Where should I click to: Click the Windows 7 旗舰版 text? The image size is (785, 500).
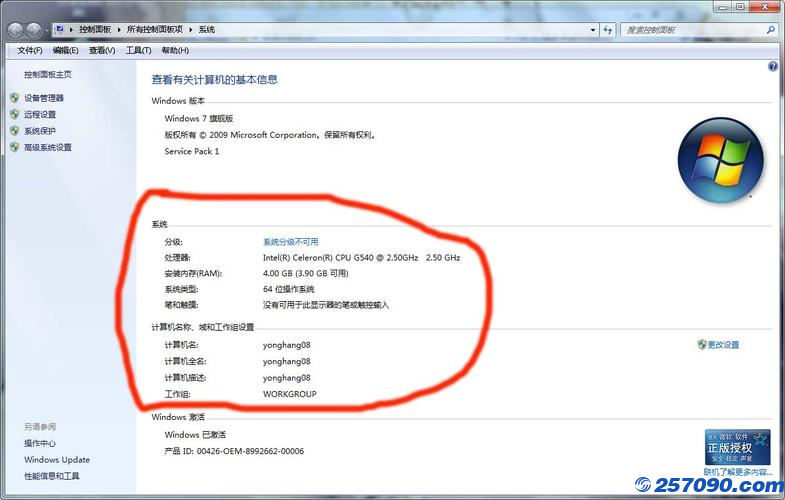199,118
